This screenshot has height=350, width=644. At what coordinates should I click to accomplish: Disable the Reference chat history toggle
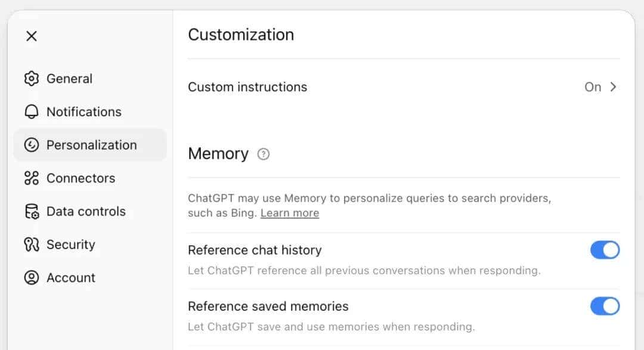click(605, 250)
